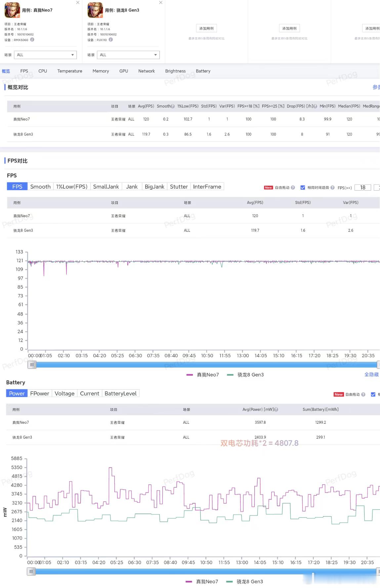
Task: Click 真我Neo7 row name in overview table
Action: [21, 119]
